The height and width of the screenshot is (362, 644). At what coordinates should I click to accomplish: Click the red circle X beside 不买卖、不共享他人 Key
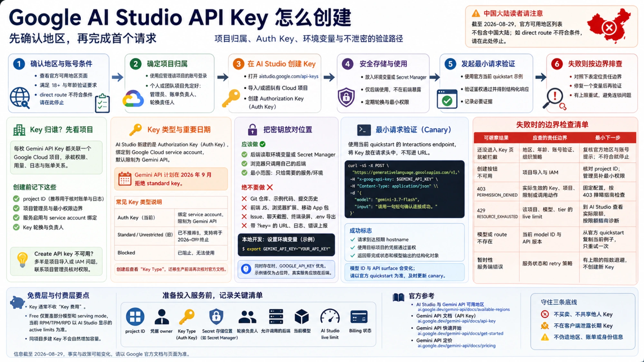click(545, 314)
